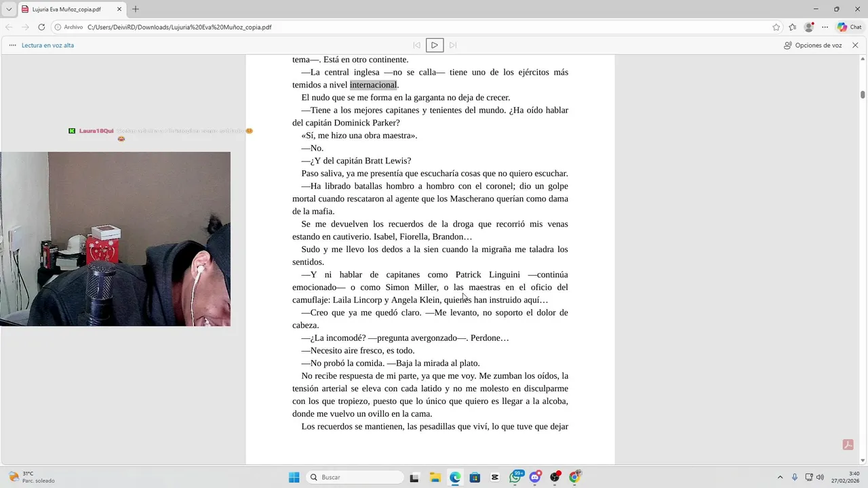Image resolution: width=868 pixels, height=488 pixels.
Task: Click the taskbar Buscar search box
Action: coord(355,477)
